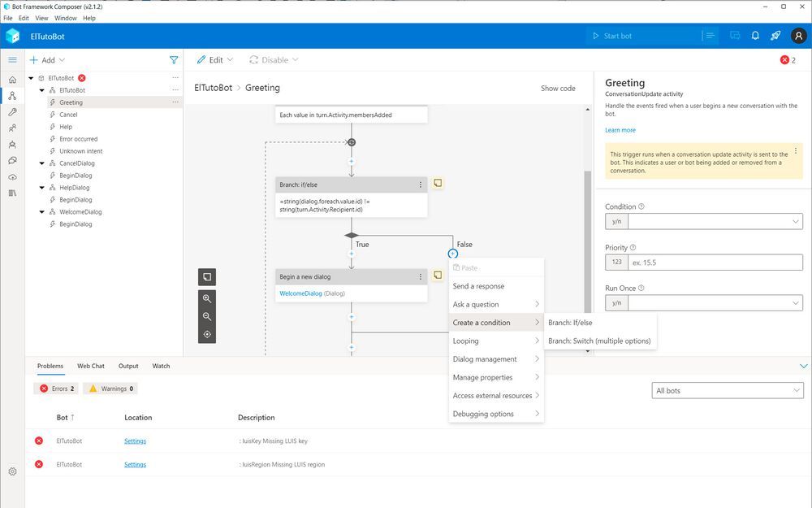The width and height of the screenshot is (812, 508).
Task: Click the zoom in canvas button
Action: pyautogui.click(x=207, y=298)
